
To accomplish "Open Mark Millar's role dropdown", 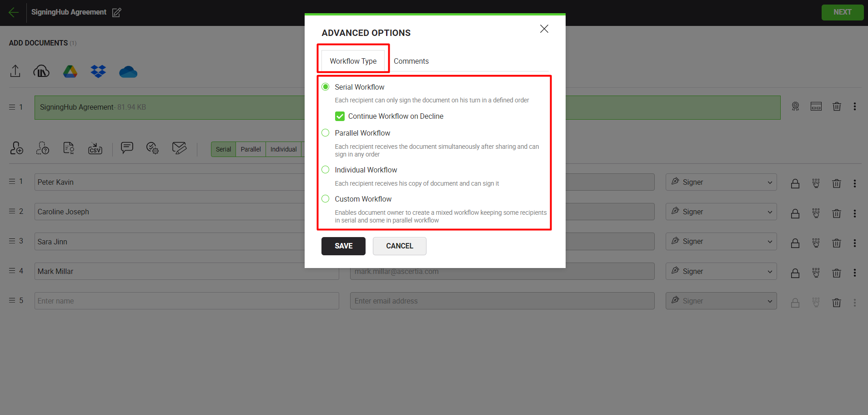I will tap(721, 271).
